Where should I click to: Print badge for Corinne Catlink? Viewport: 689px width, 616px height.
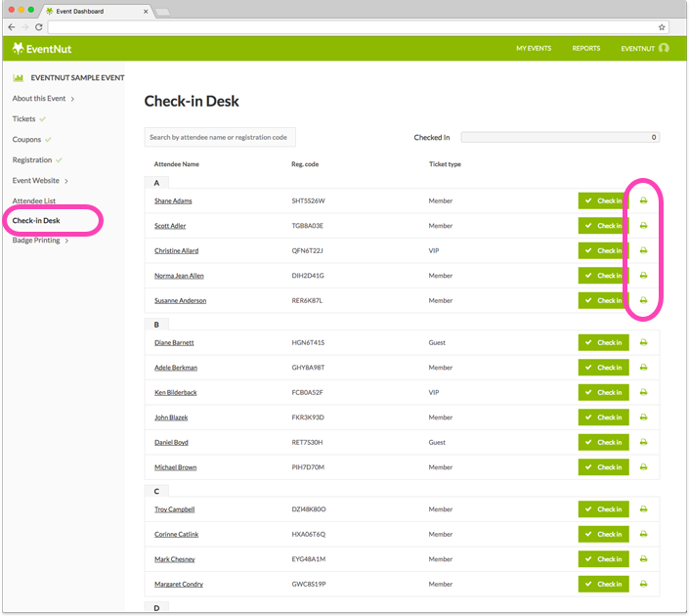pyautogui.click(x=643, y=534)
